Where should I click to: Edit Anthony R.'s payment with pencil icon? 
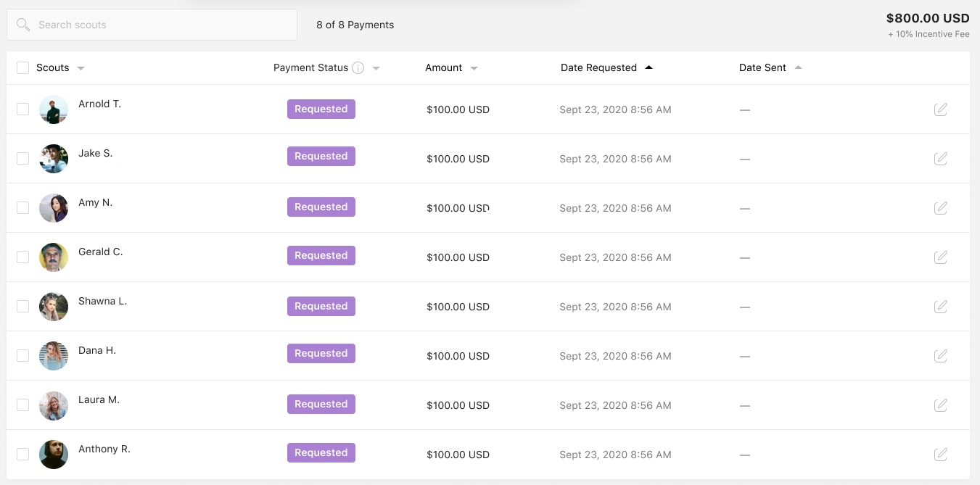(x=941, y=455)
